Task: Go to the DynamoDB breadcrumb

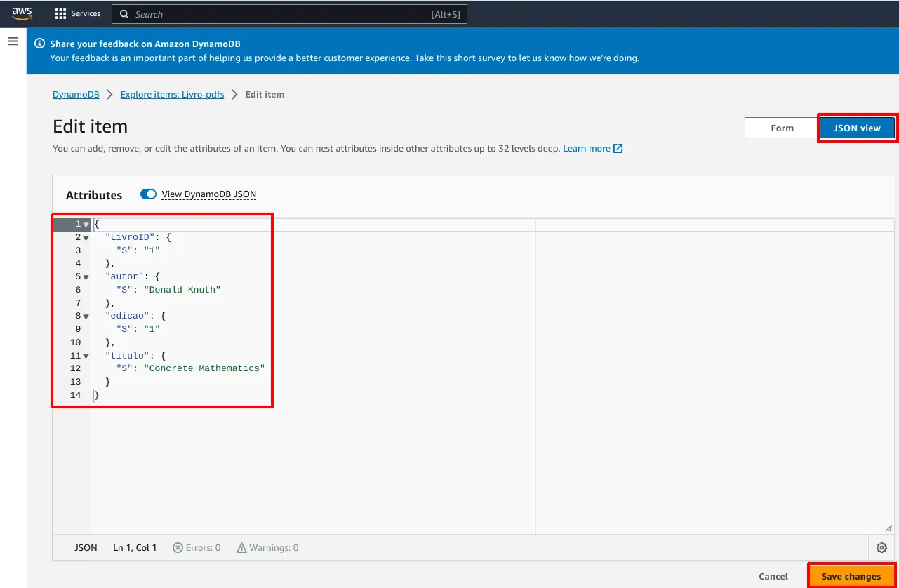Action: coord(76,94)
